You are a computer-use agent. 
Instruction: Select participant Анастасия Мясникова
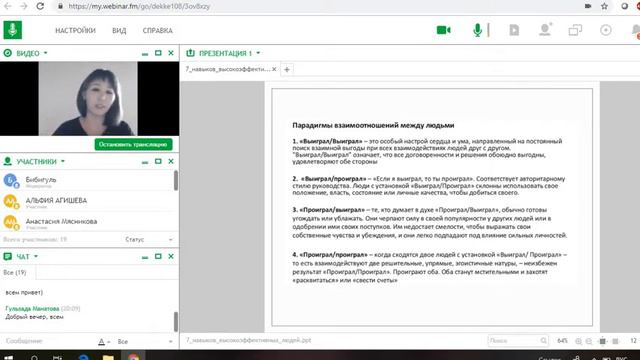tap(87, 222)
